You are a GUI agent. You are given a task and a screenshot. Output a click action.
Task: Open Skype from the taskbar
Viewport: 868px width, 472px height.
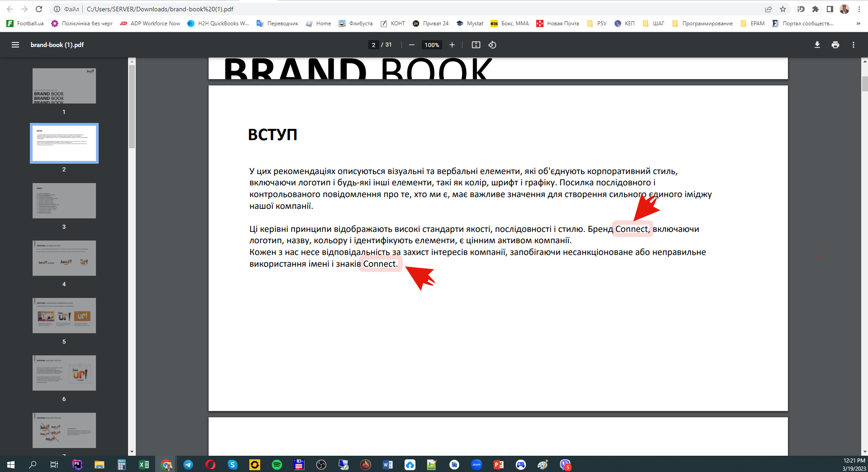click(x=233, y=464)
